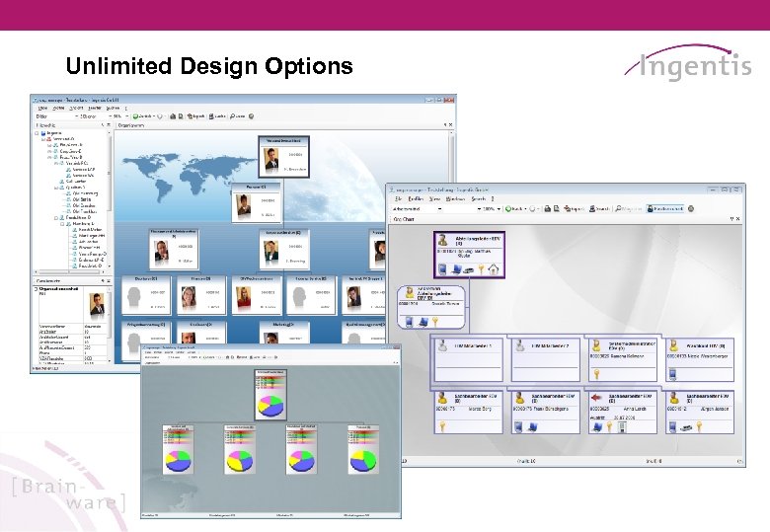
Task: Click Search button in Org Chart window toolbar
Action: [599, 208]
